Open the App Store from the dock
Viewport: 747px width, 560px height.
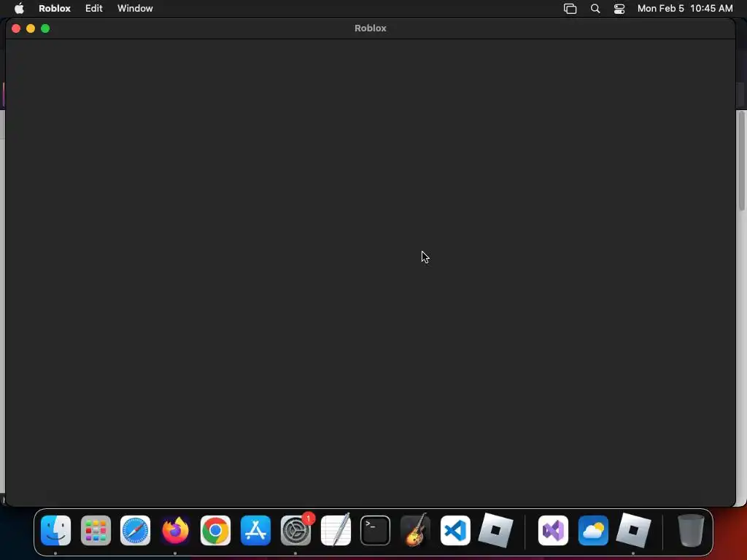pos(255,531)
